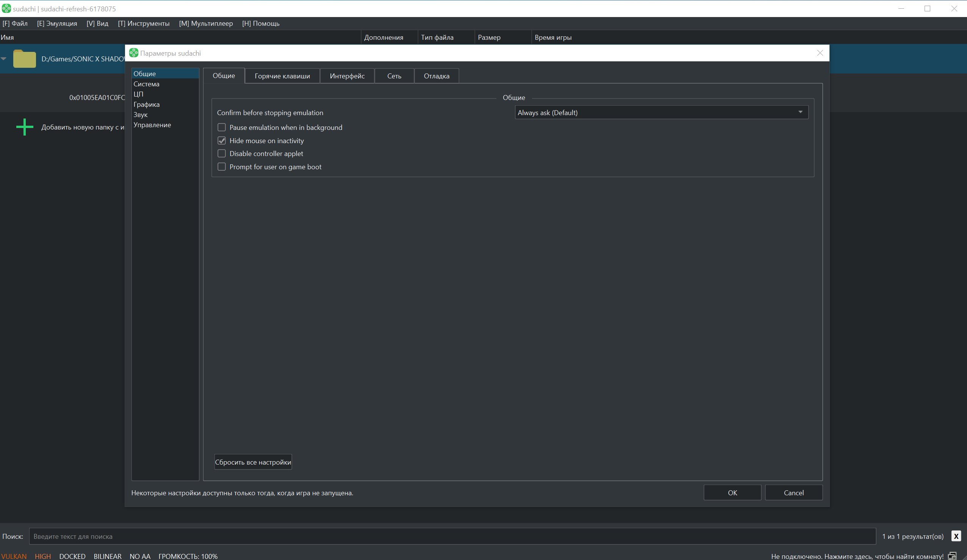Click Cancel in the settings dialog
Screen dimensions: 967x560
[793, 493]
